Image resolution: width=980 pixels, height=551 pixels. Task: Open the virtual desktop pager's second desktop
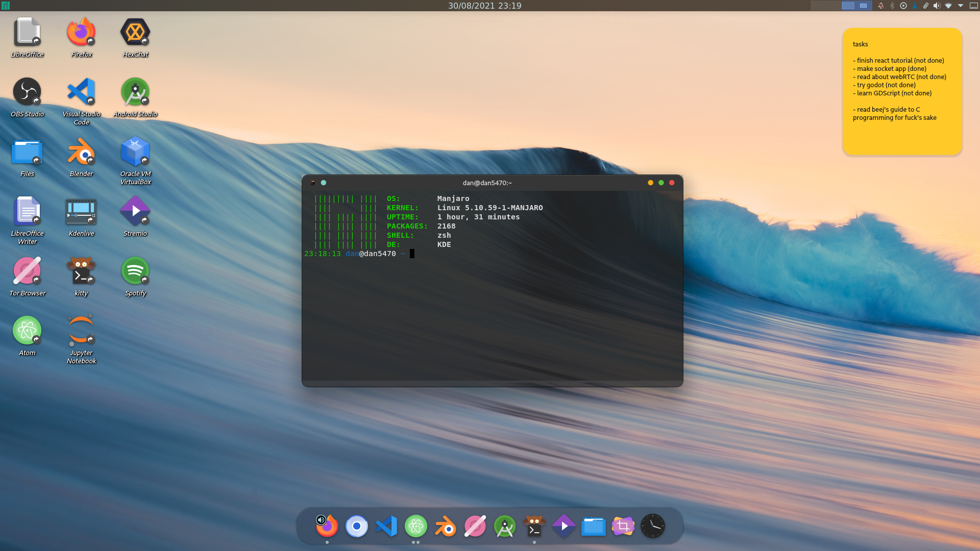coord(864,6)
